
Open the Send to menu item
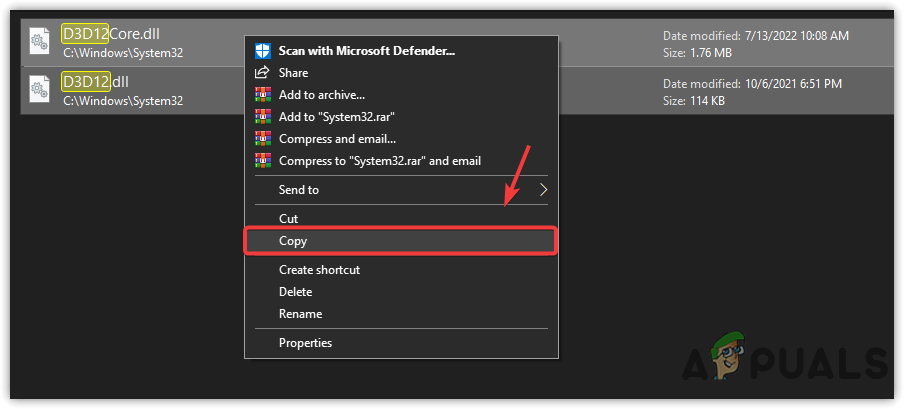[299, 189]
